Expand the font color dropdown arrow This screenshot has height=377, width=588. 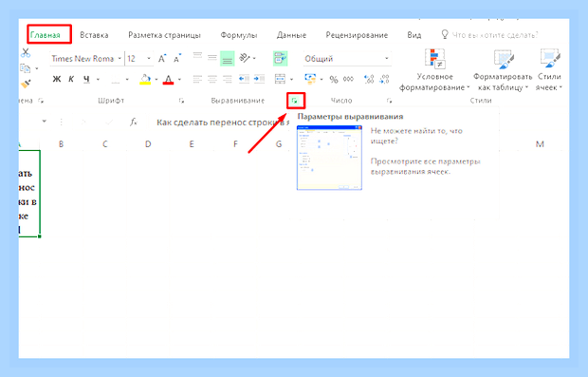coord(179,79)
